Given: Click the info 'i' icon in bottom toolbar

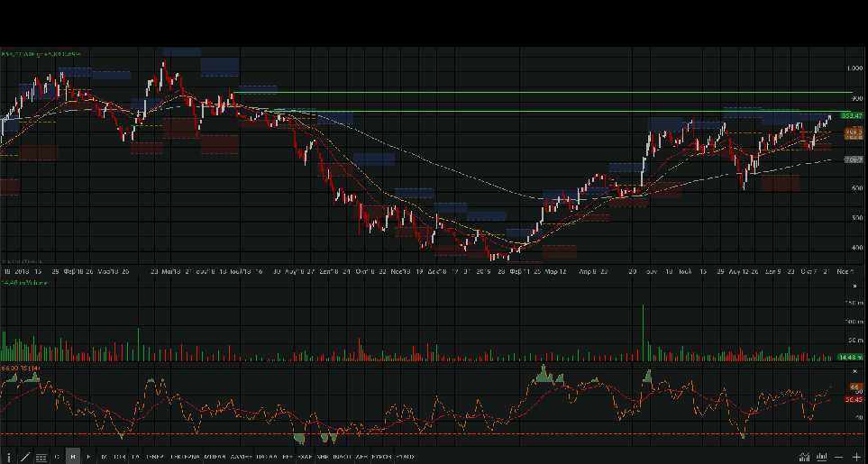Looking at the screenshot, I should (x=9, y=457).
